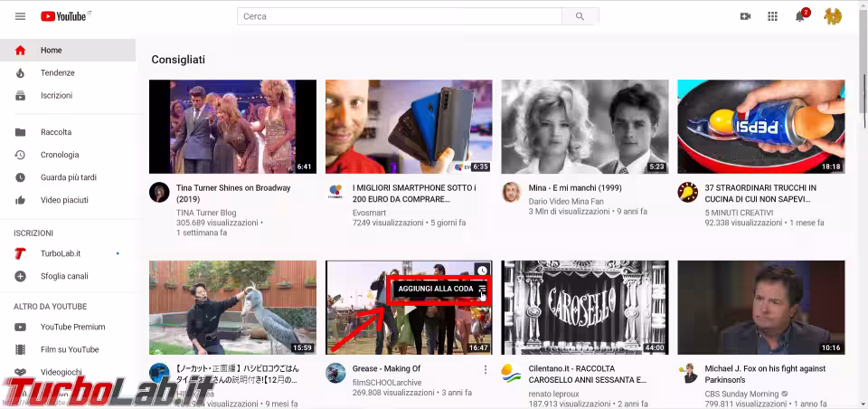868x409 pixels.
Task: Click the TurboLab.it channel icon in sidebar
Action: 21,254
